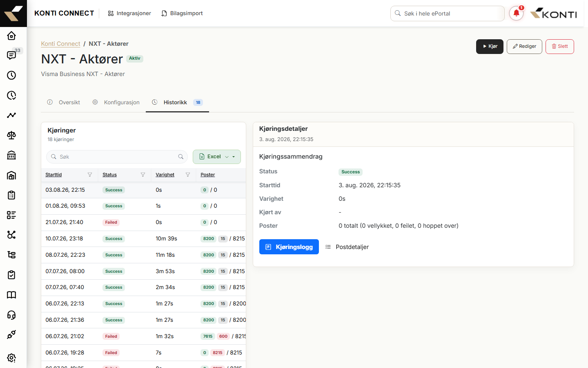Select the failed run from 06.07.26, 19:28

pos(143,353)
